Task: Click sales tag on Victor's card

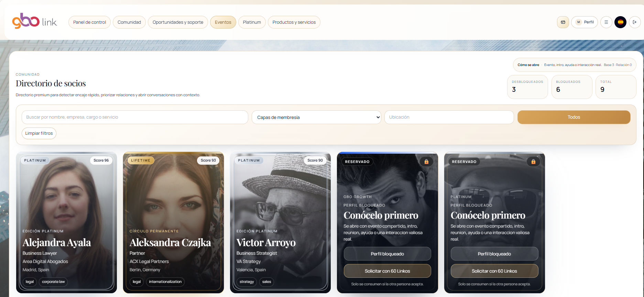Action: pos(267,282)
